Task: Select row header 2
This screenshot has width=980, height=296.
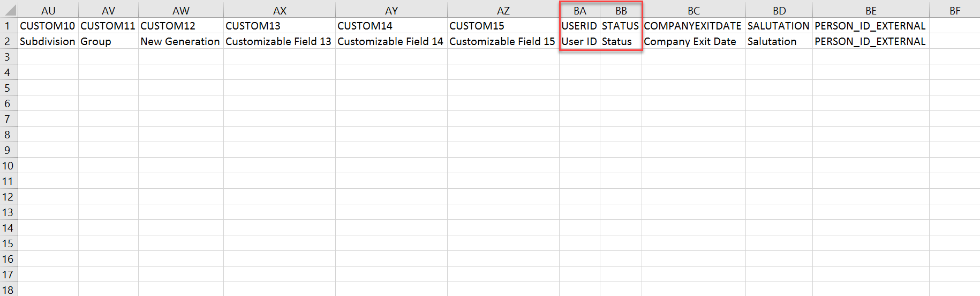Action: tap(9, 41)
